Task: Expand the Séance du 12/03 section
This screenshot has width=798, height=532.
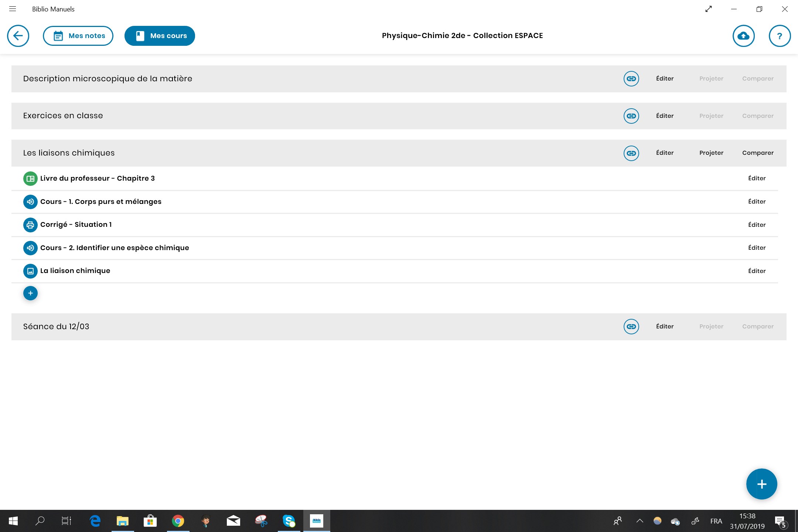Action: [x=56, y=327]
